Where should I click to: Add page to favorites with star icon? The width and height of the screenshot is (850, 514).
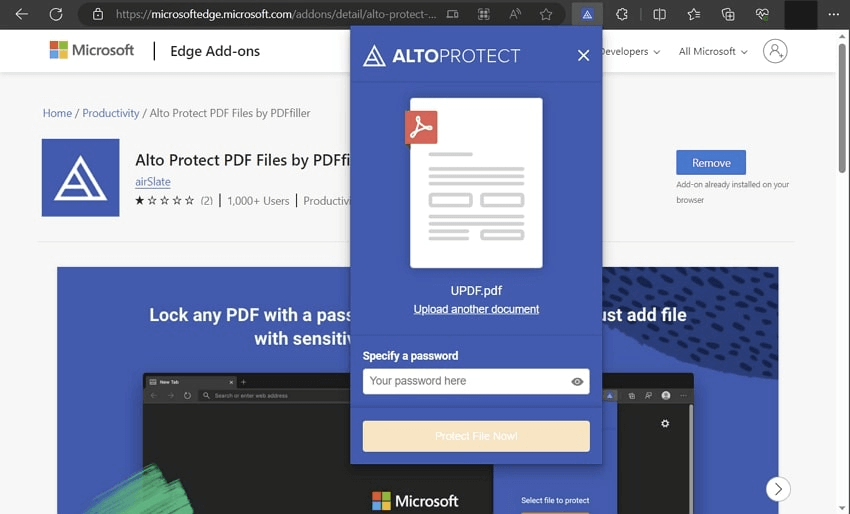(x=546, y=15)
